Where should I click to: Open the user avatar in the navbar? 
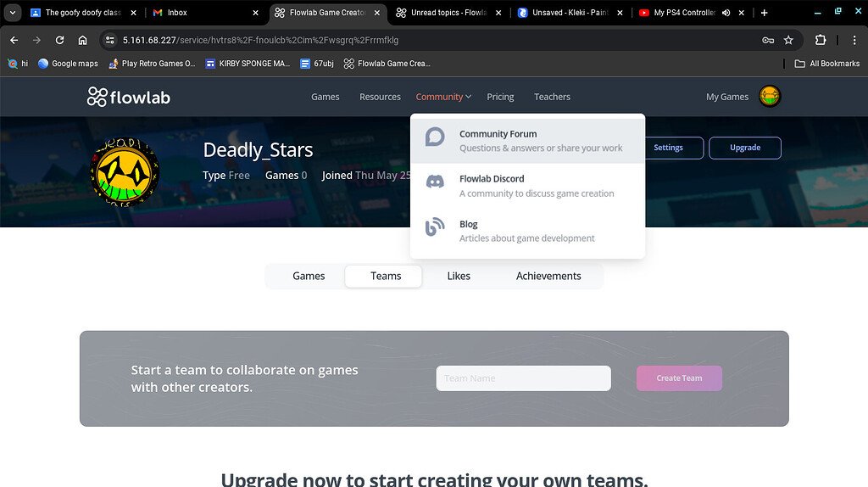click(770, 97)
